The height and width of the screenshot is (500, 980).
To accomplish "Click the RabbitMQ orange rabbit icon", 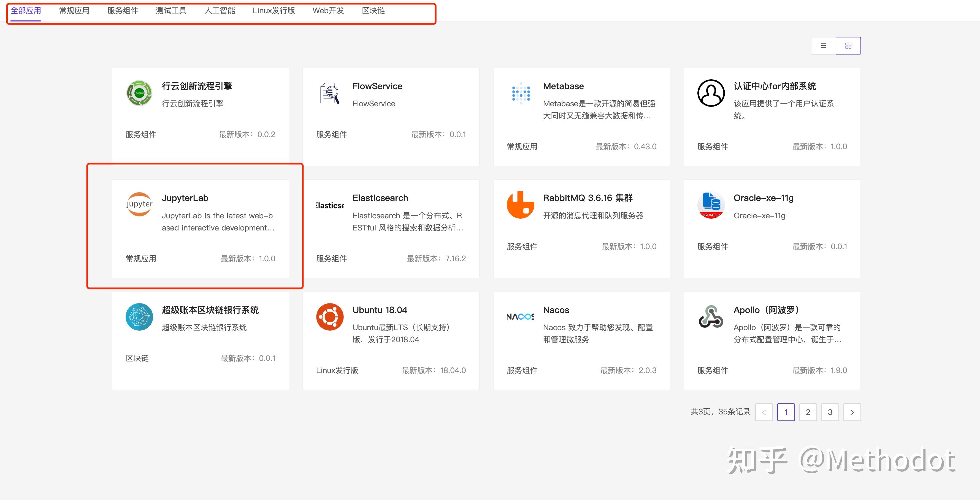I will (x=520, y=205).
